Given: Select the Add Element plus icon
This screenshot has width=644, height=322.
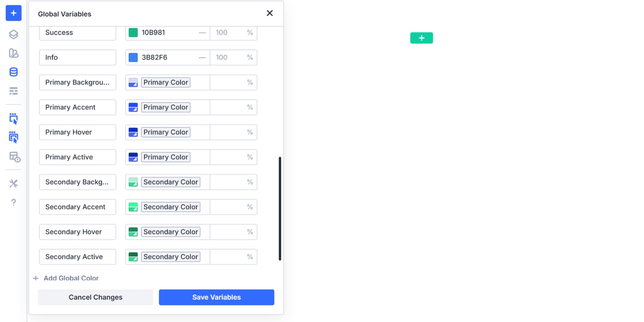Looking at the screenshot, I should pos(13,13).
